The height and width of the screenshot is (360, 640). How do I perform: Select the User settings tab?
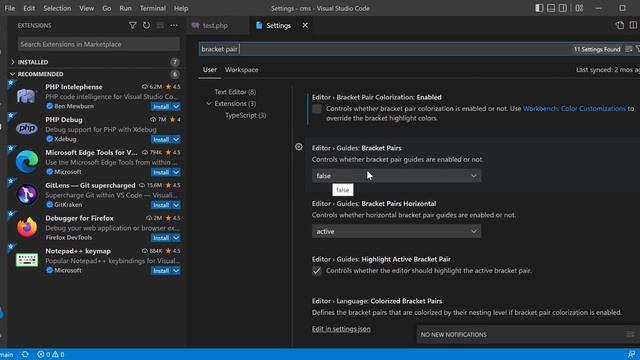pos(210,70)
